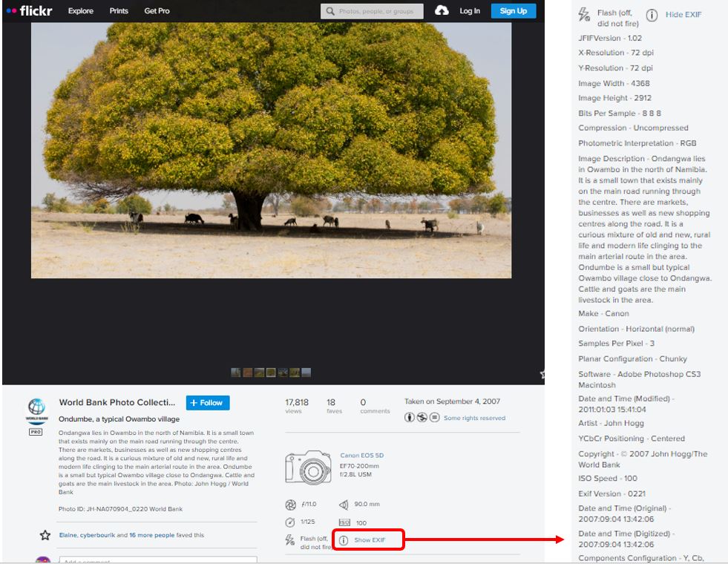
Task: Click the Canon camera illustration icon
Action: coord(308,467)
